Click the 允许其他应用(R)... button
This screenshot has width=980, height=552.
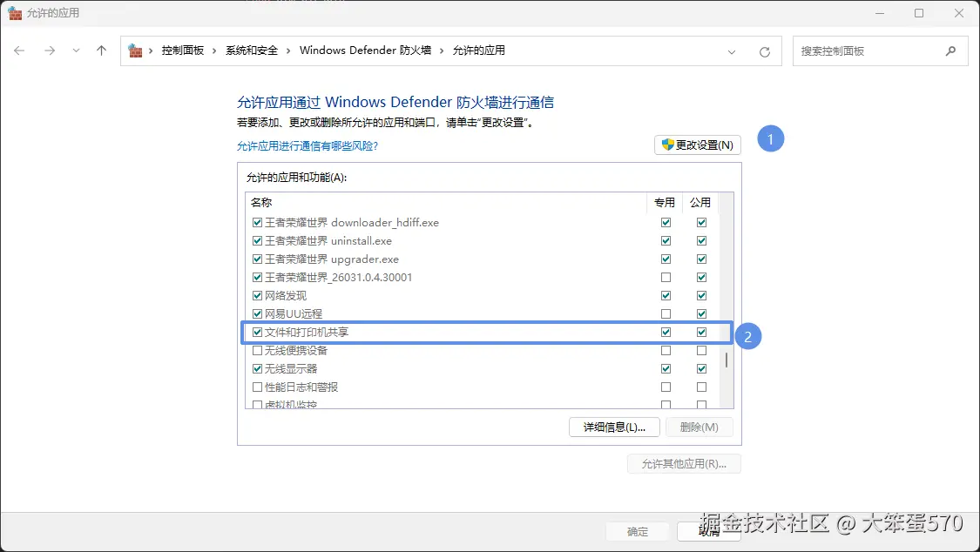click(x=684, y=464)
